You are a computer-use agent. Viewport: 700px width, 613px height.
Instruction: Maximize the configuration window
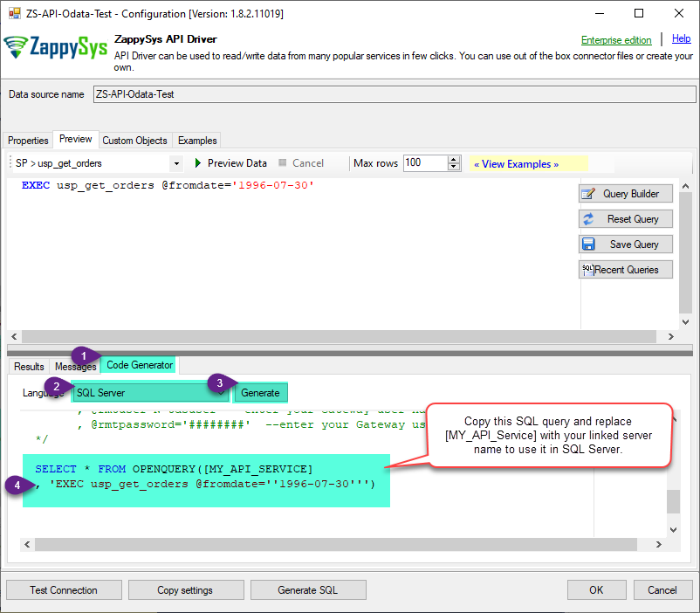[x=639, y=13]
